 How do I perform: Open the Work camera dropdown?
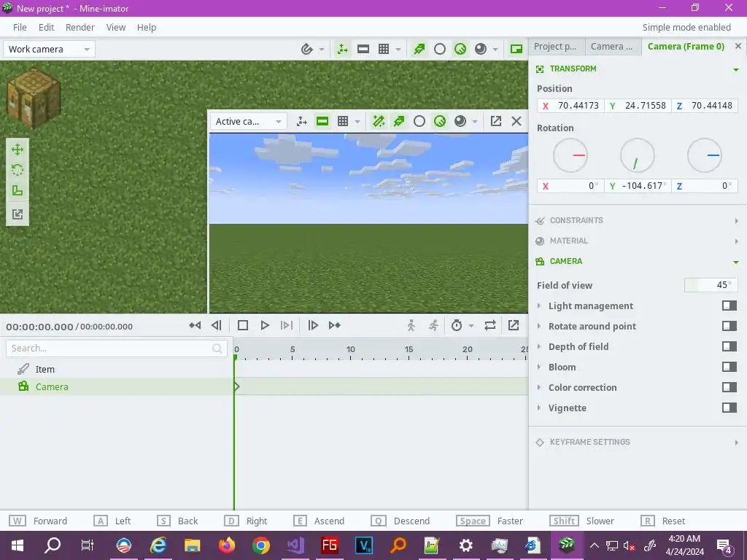pyautogui.click(x=49, y=49)
